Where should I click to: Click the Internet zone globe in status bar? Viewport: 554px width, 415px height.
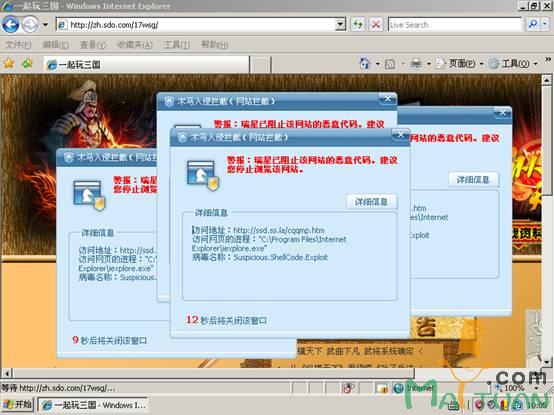[x=399, y=388]
